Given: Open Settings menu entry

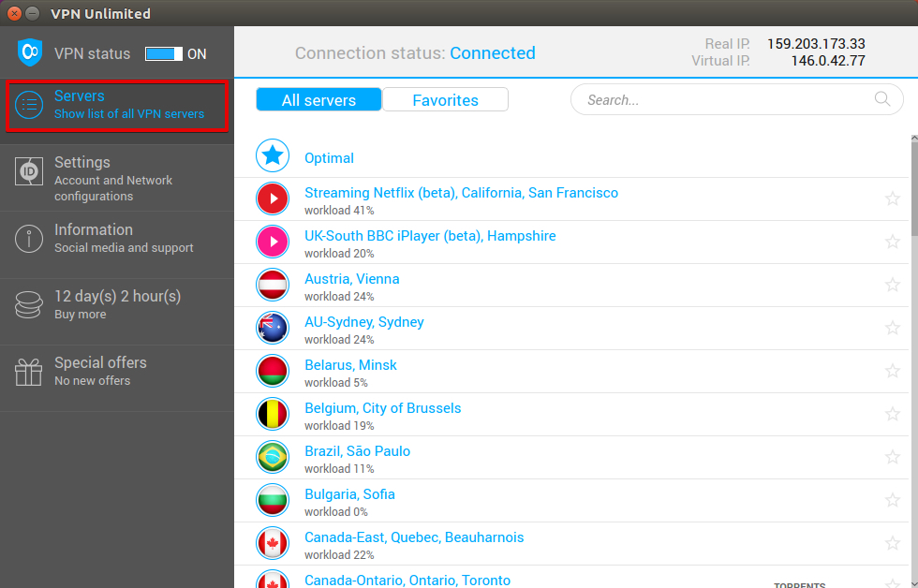Looking at the screenshot, I should point(117,179).
